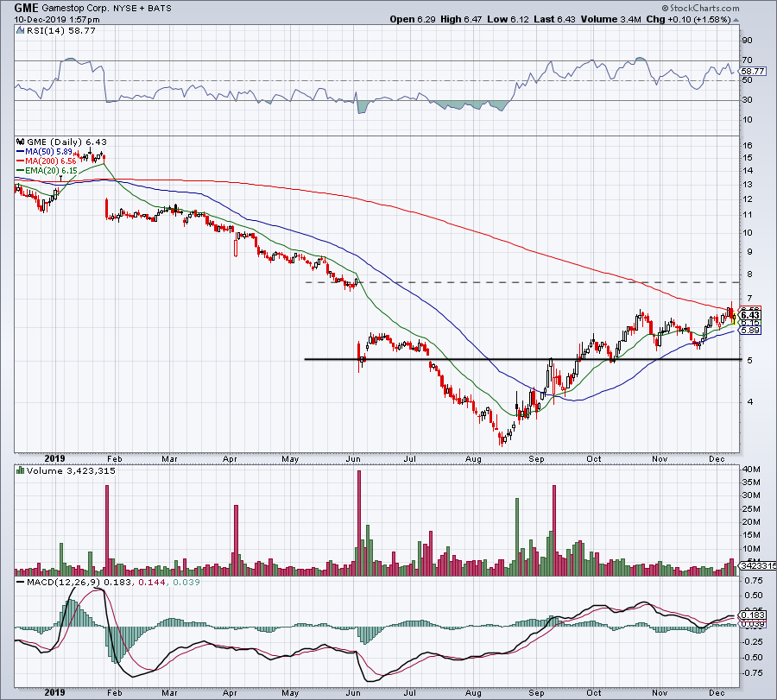Click the GME ticker symbol in header

[x=27, y=9]
